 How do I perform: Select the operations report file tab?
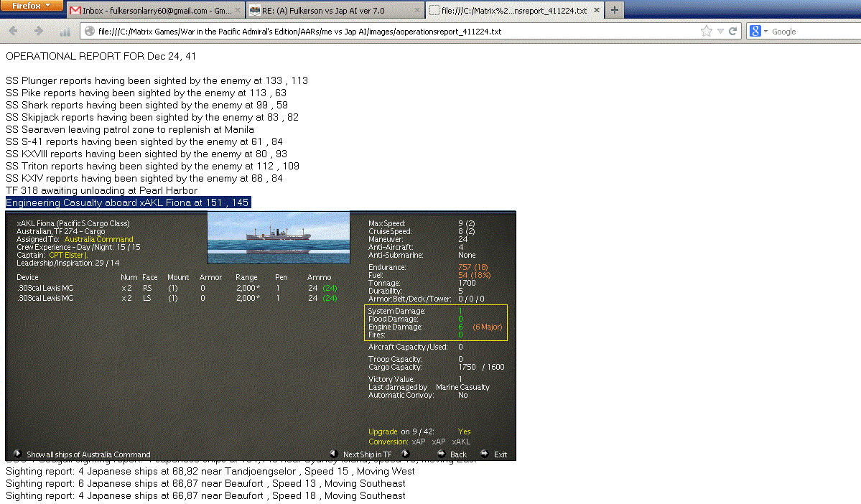514,11
